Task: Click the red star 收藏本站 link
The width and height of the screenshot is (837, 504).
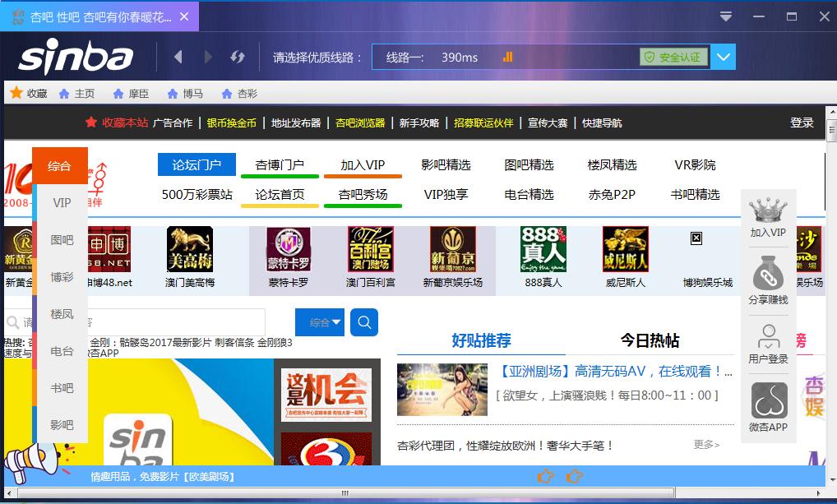Action: tap(117, 123)
